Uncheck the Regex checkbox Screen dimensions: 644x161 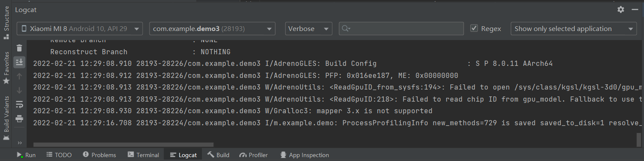pyautogui.click(x=474, y=28)
